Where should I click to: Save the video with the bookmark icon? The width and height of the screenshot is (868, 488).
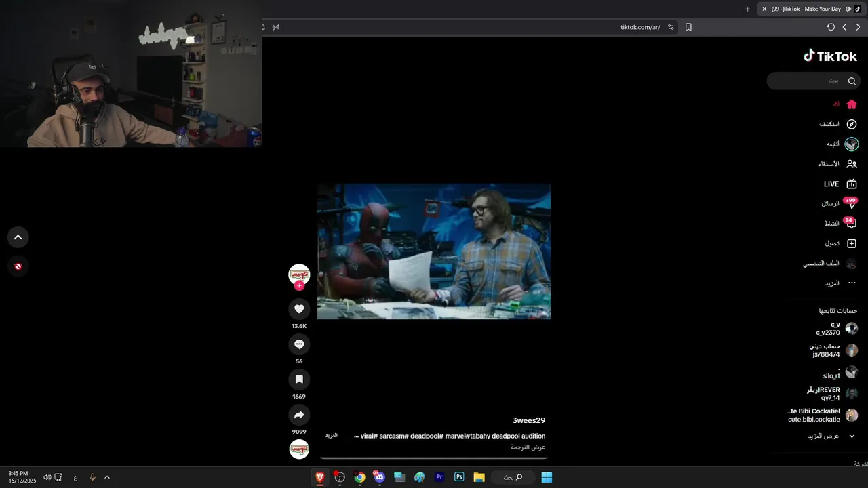[299, 380]
